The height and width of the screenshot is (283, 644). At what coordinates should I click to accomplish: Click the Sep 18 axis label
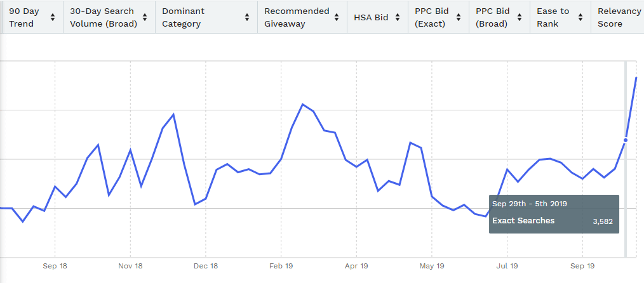click(55, 266)
